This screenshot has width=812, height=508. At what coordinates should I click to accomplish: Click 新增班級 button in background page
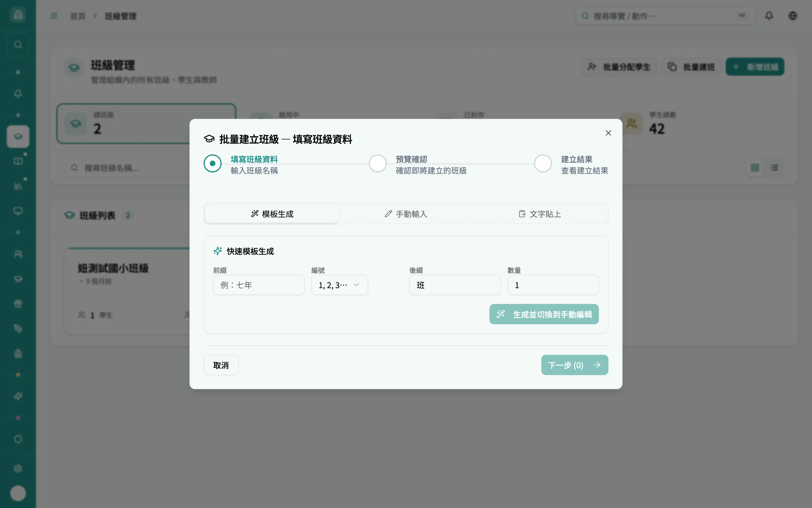(x=754, y=67)
